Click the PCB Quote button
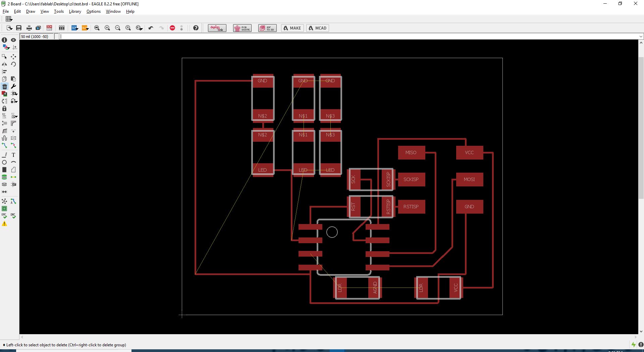Screen dimensions: 644x352 coord(242,28)
